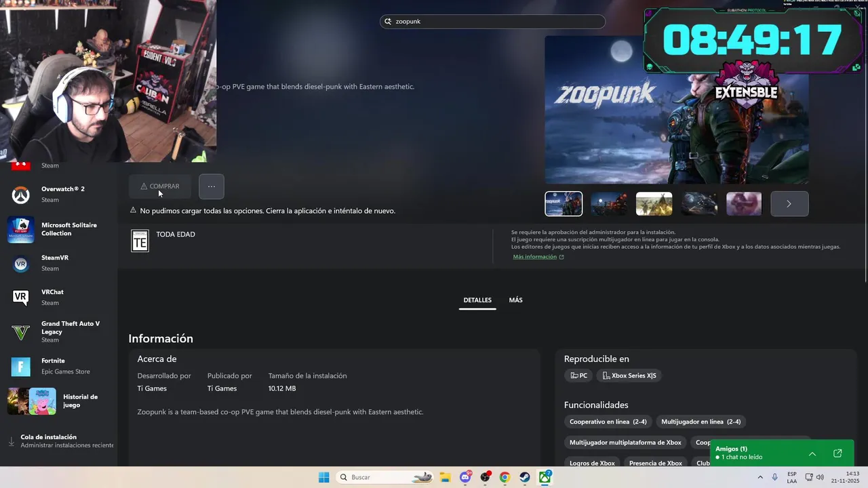Select the Fortnite icon in sidebar
868x488 pixels.
pos(20,367)
